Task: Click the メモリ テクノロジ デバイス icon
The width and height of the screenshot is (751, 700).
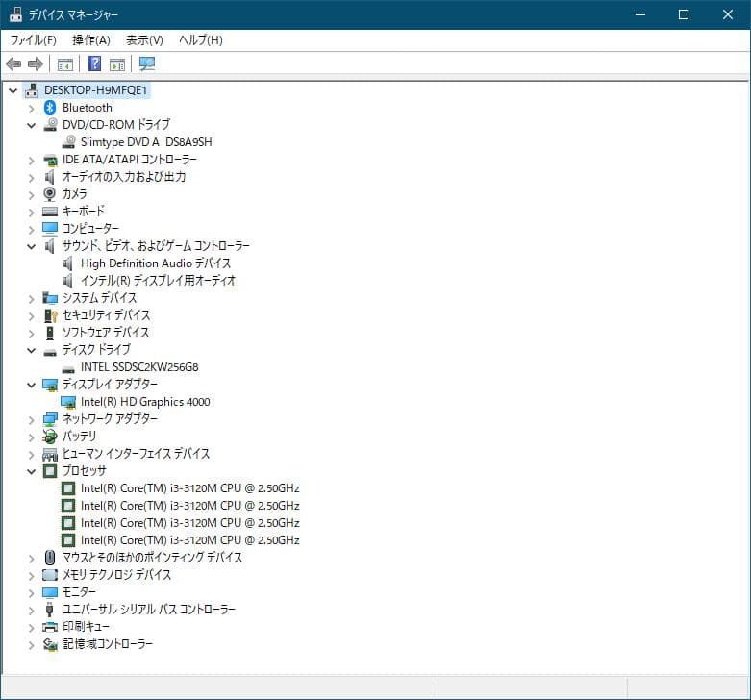Action: [x=50, y=575]
